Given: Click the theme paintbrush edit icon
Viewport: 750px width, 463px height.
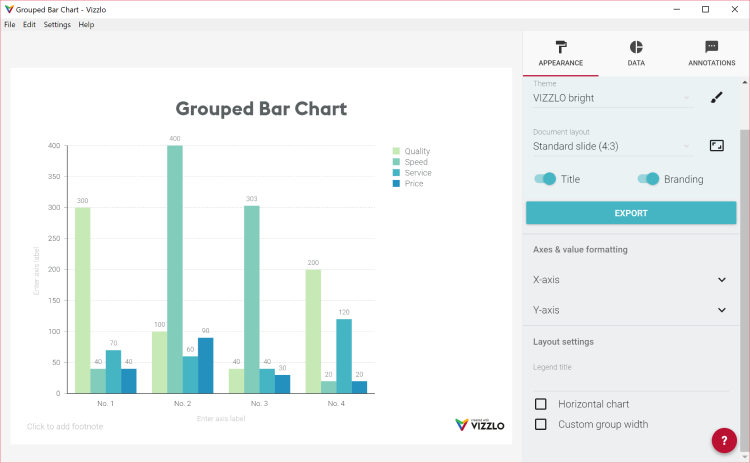Looking at the screenshot, I should coord(716,97).
